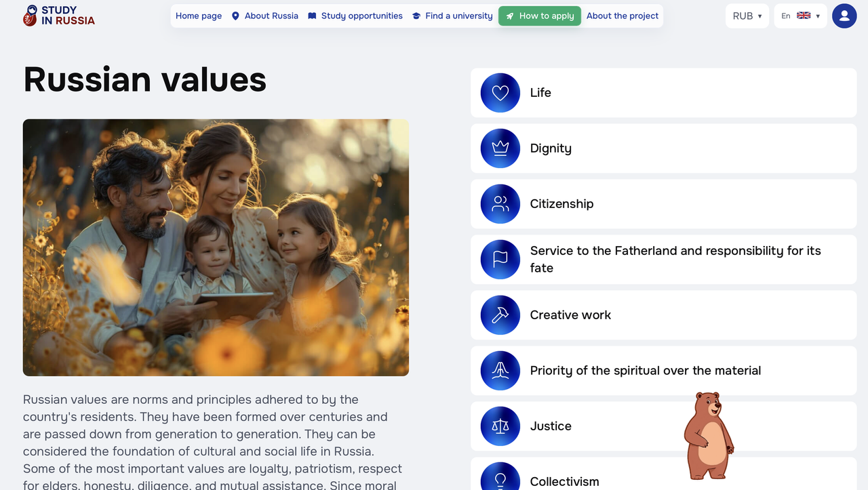Screen dimensions: 868x490
Task: Click the lightbulb icon next to Collectivism
Action: (x=500, y=477)
